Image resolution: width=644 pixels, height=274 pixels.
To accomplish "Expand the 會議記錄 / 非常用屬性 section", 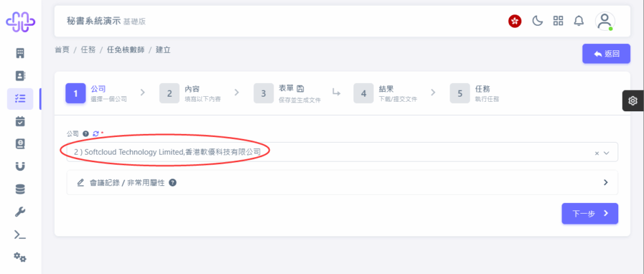I will [x=342, y=182].
